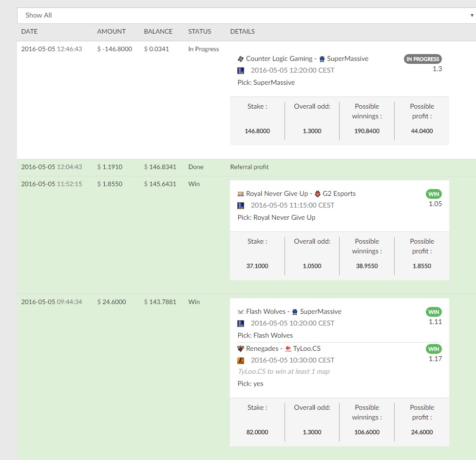Click the IN PROGRESS badge
Viewport: 476px width, 460px height.
422,59
